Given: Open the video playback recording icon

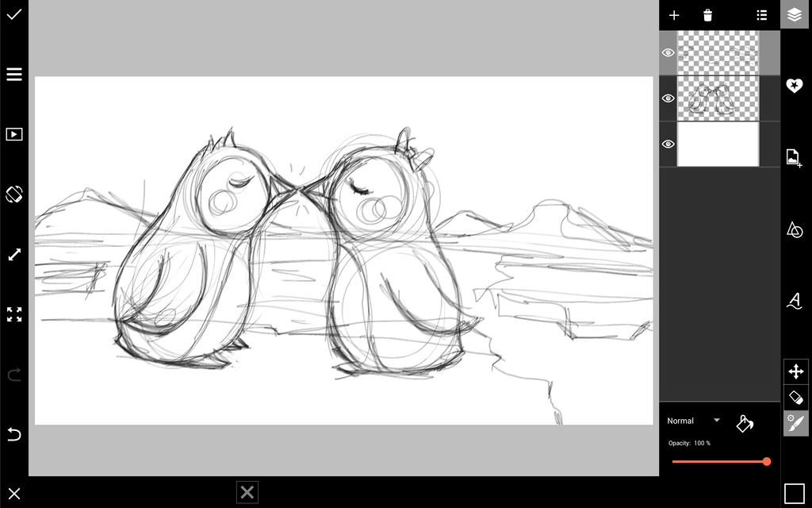Looking at the screenshot, I should click(14, 134).
